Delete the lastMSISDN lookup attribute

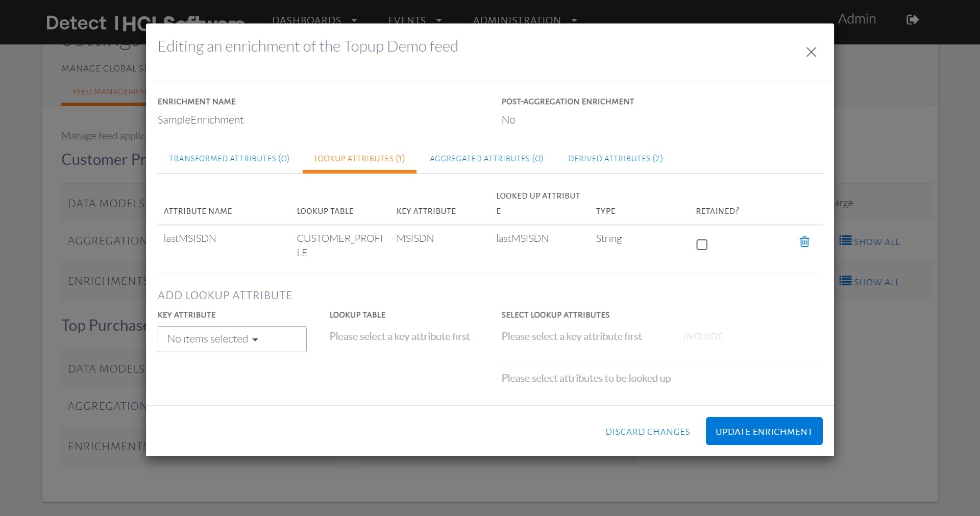click(804, 242)
